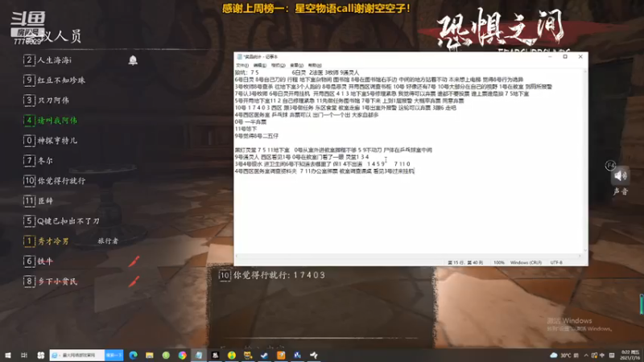Open the 文件 (File) menu in Notepad
The image size is (644, 362).
pos(242,65)
